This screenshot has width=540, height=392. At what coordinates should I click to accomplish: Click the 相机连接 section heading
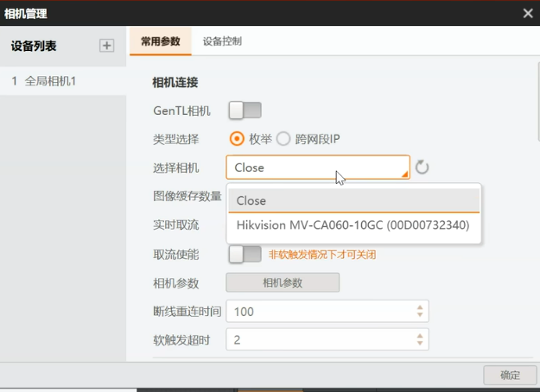point(175,83)
